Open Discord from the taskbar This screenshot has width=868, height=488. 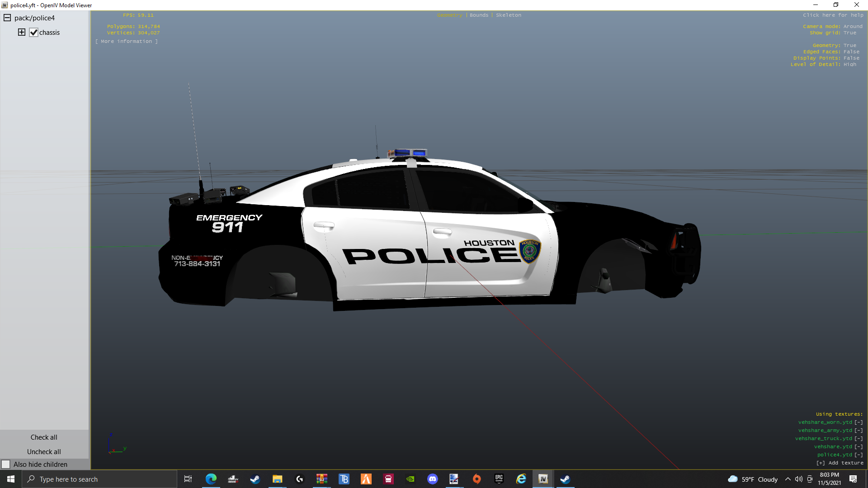click(432, 479)
